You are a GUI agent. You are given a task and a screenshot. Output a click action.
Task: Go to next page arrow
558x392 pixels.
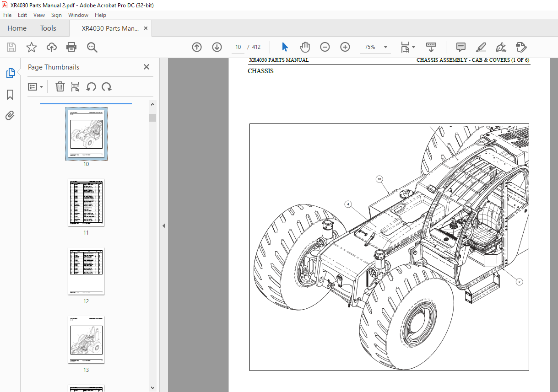(217, 47)
